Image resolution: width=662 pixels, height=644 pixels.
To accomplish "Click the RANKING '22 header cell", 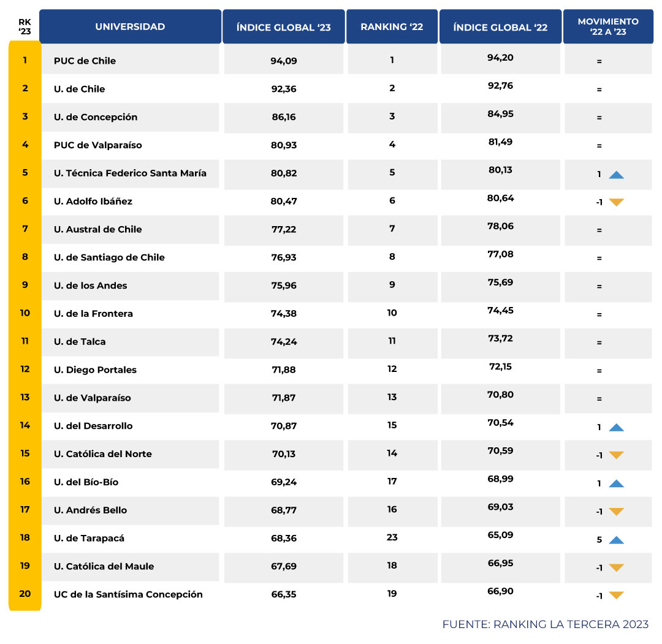I will (392, 26).
